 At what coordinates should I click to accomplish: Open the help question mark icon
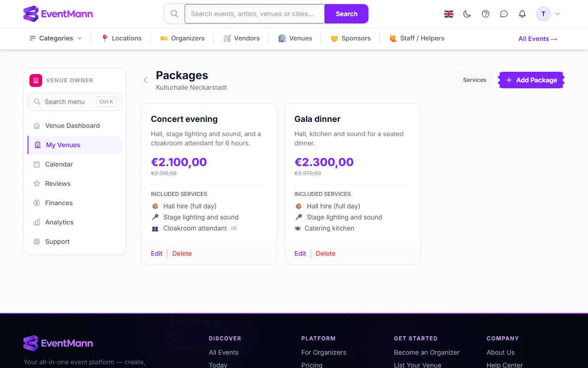[x=486, y=14]
